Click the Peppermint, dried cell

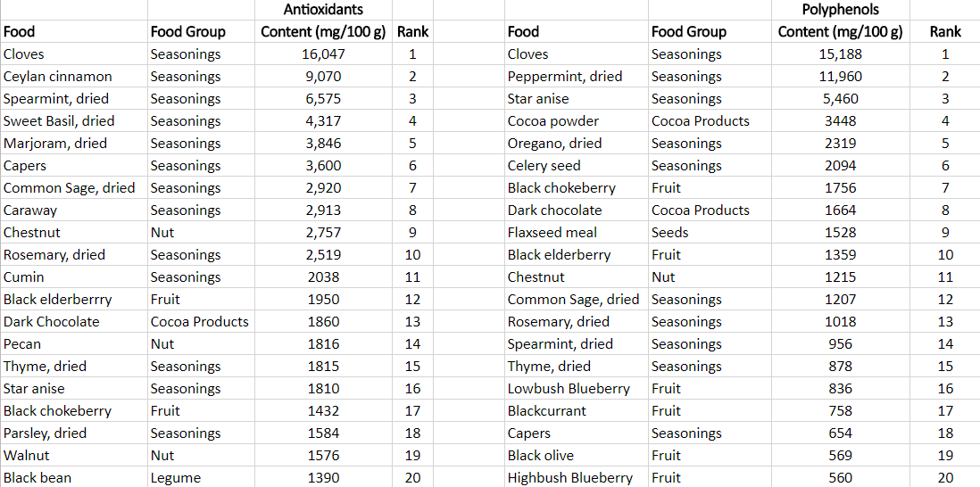[x=577, y=76]
